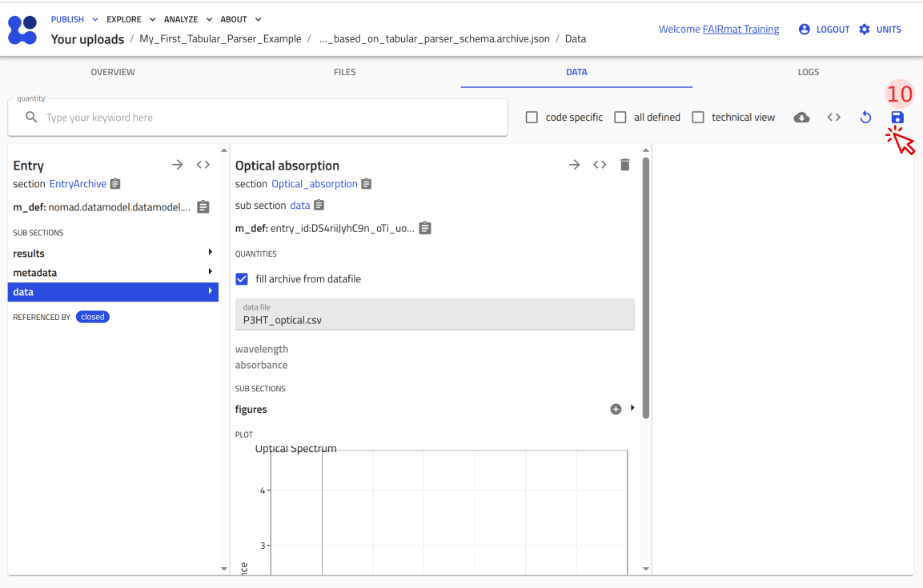This screenshot has height=588, width=923.
Task: Uncheck fill archive from datafile
Action: pyautogui.click(x=242, y=279)
